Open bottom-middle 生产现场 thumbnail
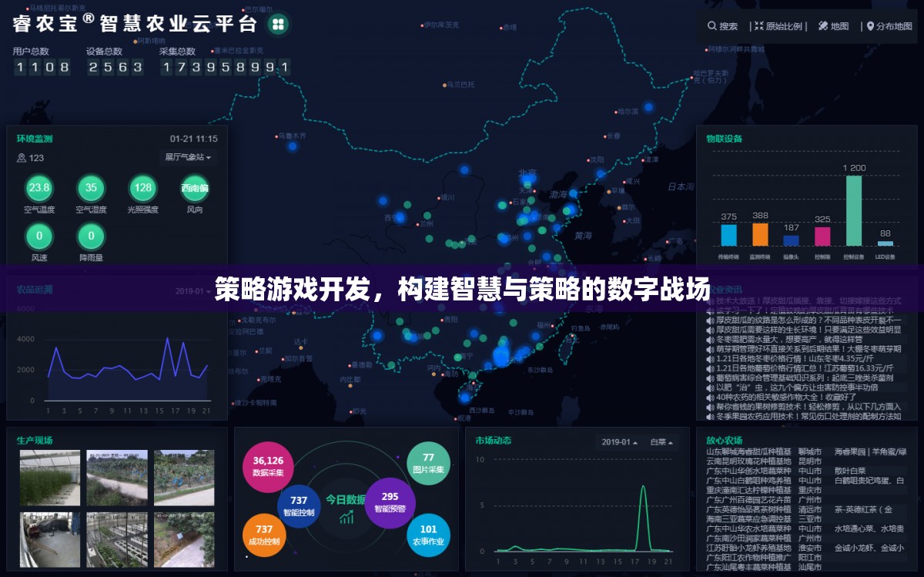This screenshot has width=924, height=577. (x=117, y=540)
